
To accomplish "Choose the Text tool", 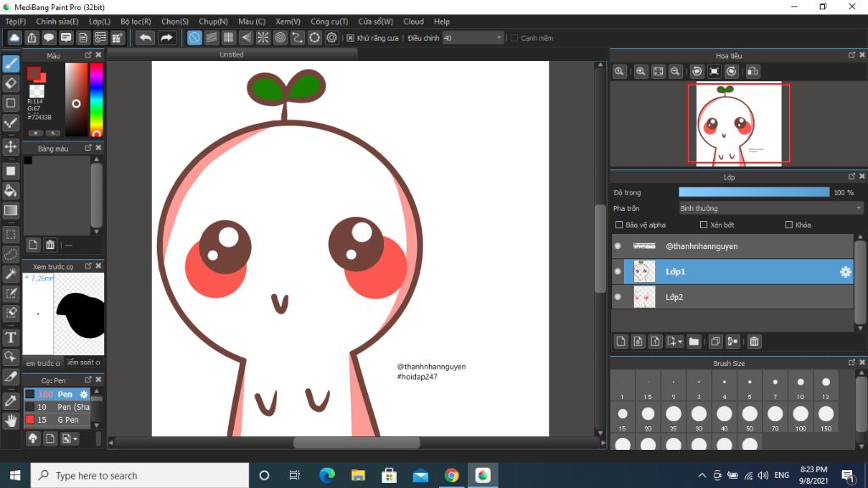I will point(11,337).
